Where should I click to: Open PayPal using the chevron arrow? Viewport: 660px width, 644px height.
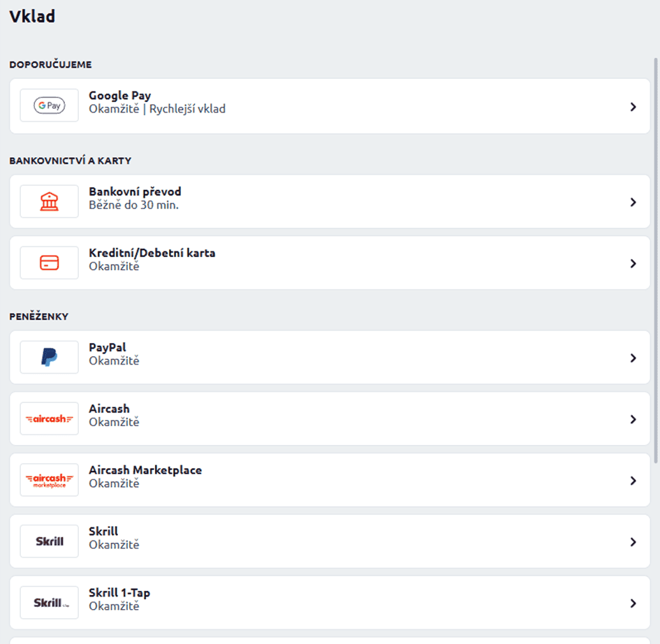pyautogui.click(x=633, y=358)
